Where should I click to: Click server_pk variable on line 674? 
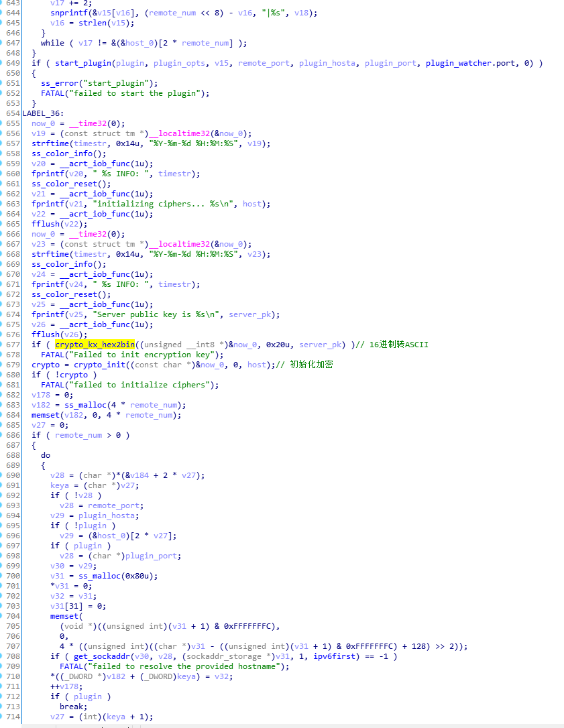coord(249,314)
